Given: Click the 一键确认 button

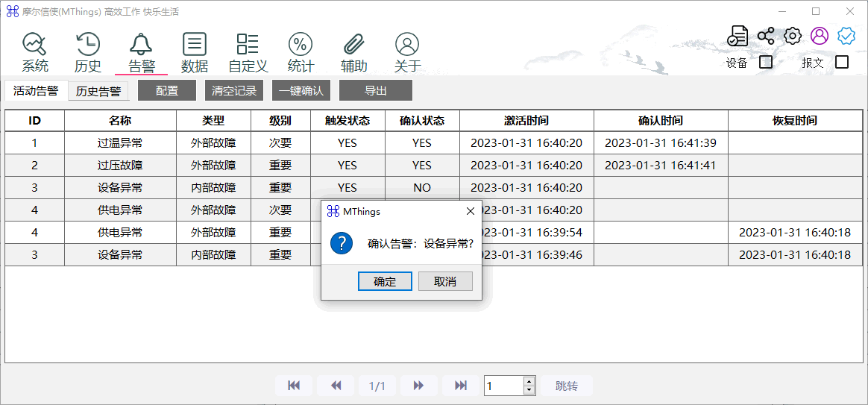Looking at the screenshot, I should click(x=301, y=91).
